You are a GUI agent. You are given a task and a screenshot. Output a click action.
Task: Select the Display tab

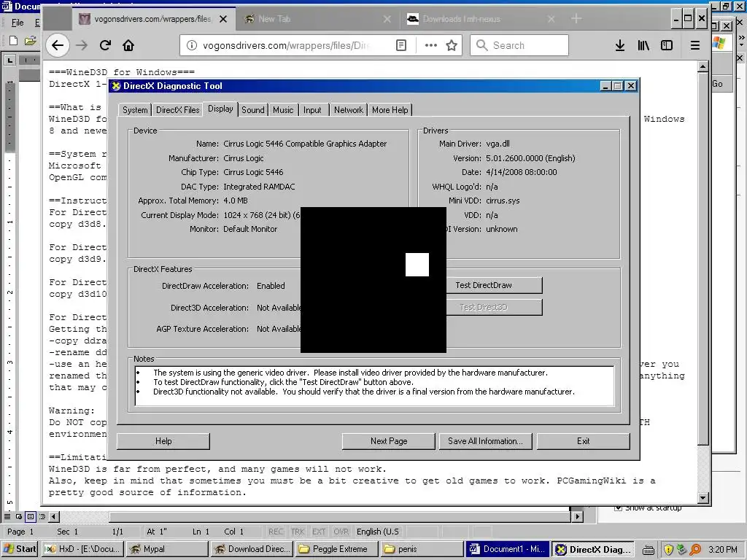tap(220, 109)
